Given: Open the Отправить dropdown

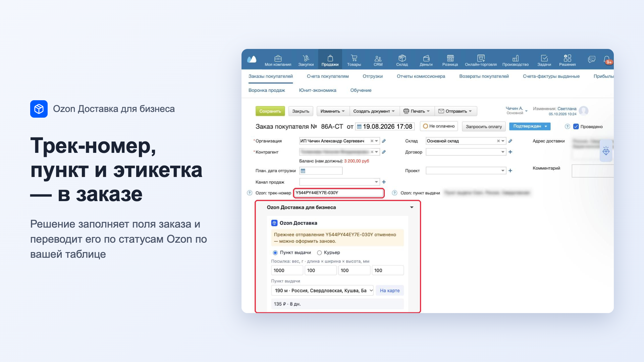Looking at the screenshot, I should [456, 111].
